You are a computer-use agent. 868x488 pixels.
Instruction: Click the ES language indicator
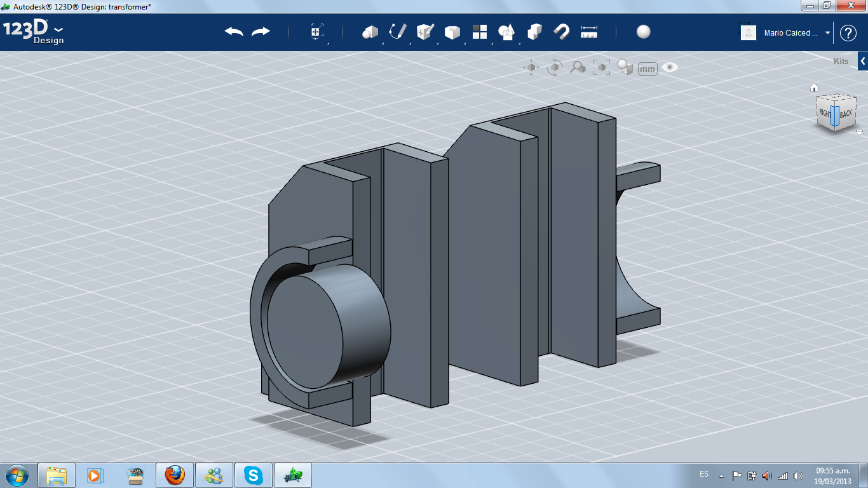(x=704, y=474)
